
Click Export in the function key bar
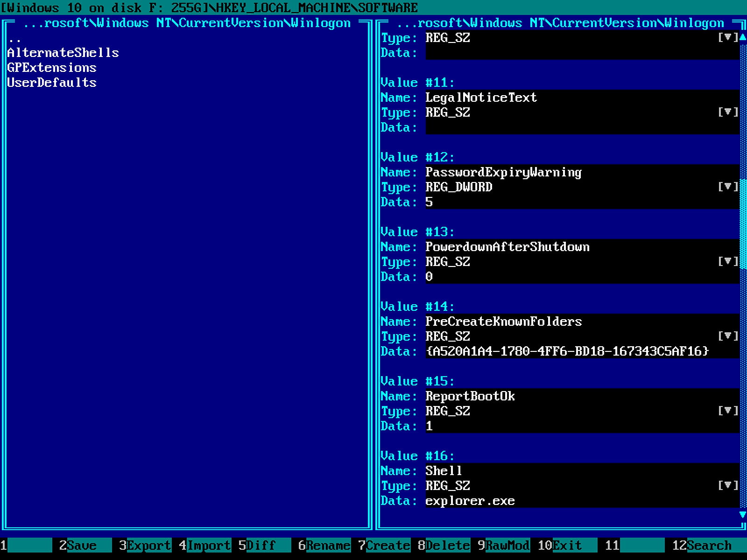point(148,545)
